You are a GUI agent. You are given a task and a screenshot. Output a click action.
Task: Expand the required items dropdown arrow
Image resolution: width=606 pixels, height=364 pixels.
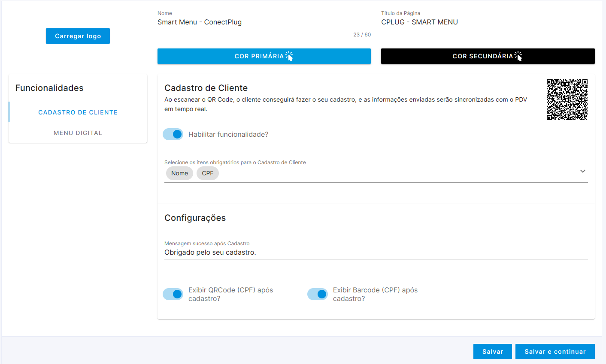(583, 171)
